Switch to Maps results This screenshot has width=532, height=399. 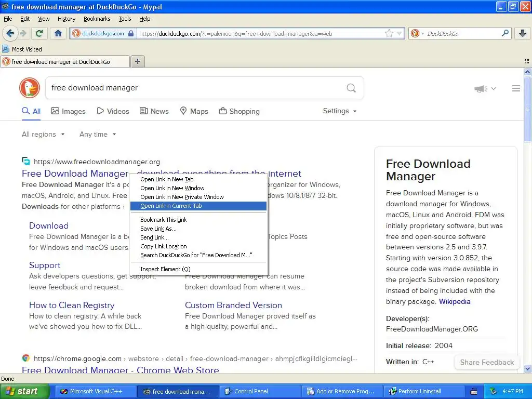(x=194, y=111)
